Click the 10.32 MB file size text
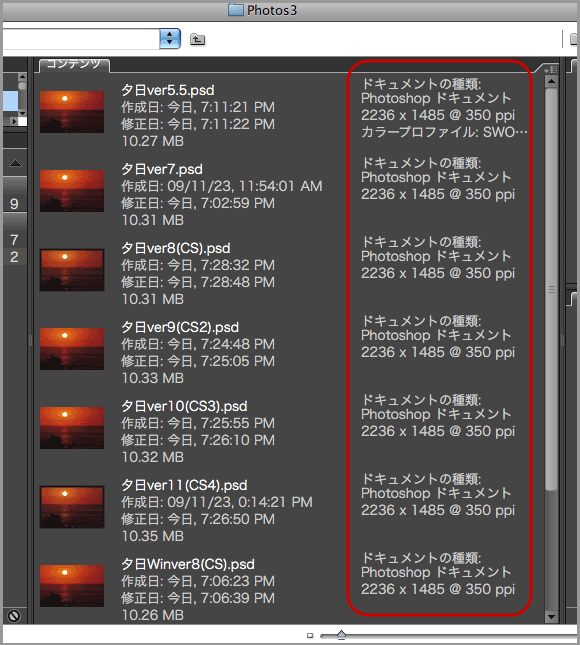The width and height of the screenshot is (580, 645). tap(153, 457)
